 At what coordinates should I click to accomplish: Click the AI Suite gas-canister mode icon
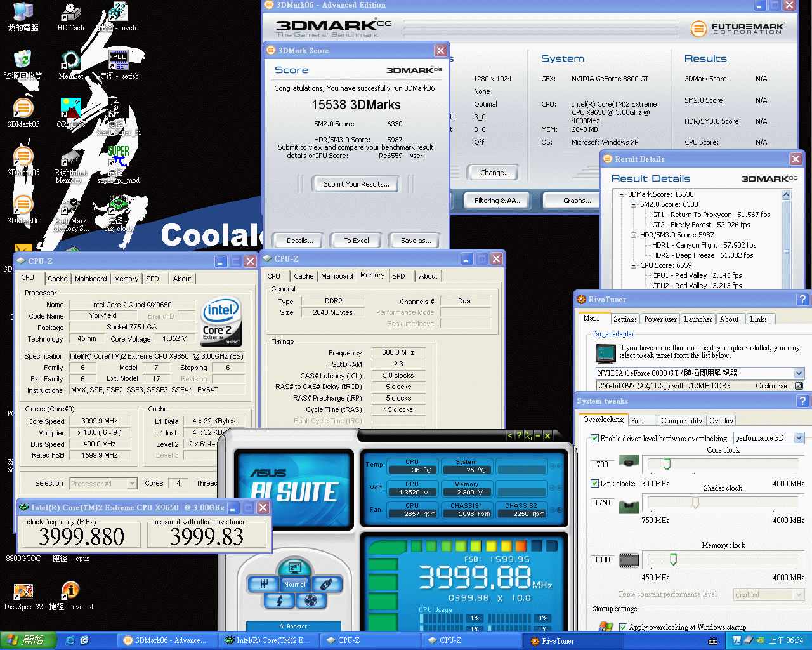pos(326,584)
